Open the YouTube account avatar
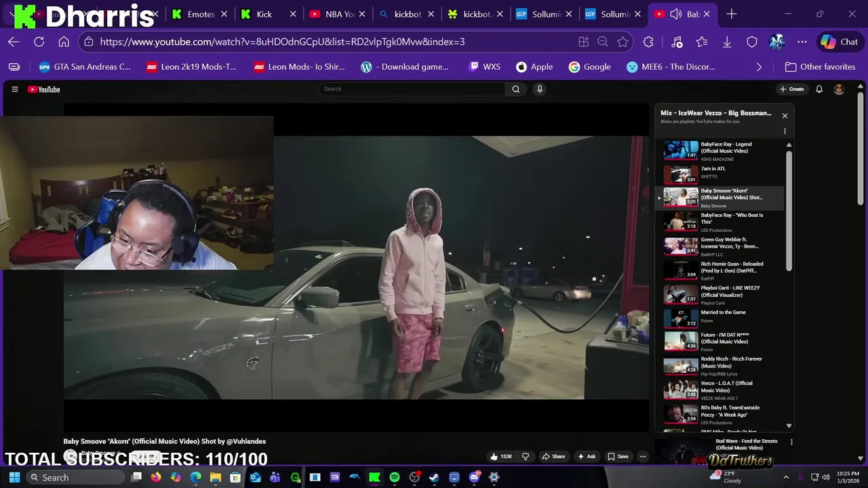This screenshot has width=868, height=488. pyautogui.click(x=839, y=89)
